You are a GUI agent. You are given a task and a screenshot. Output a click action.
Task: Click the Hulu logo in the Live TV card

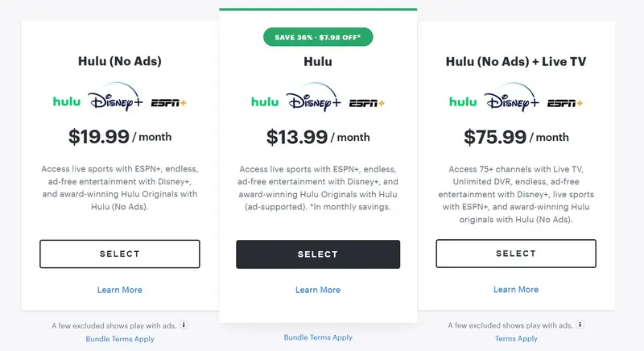click(x=462, y=102)
